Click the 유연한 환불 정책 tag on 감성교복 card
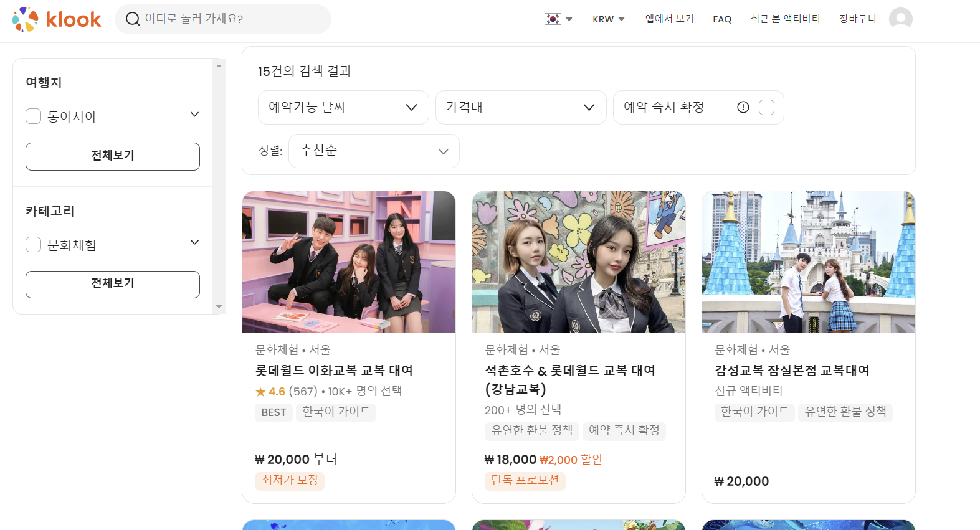The image size is (980, 530). pyautogui.click(x=845, y=412)
